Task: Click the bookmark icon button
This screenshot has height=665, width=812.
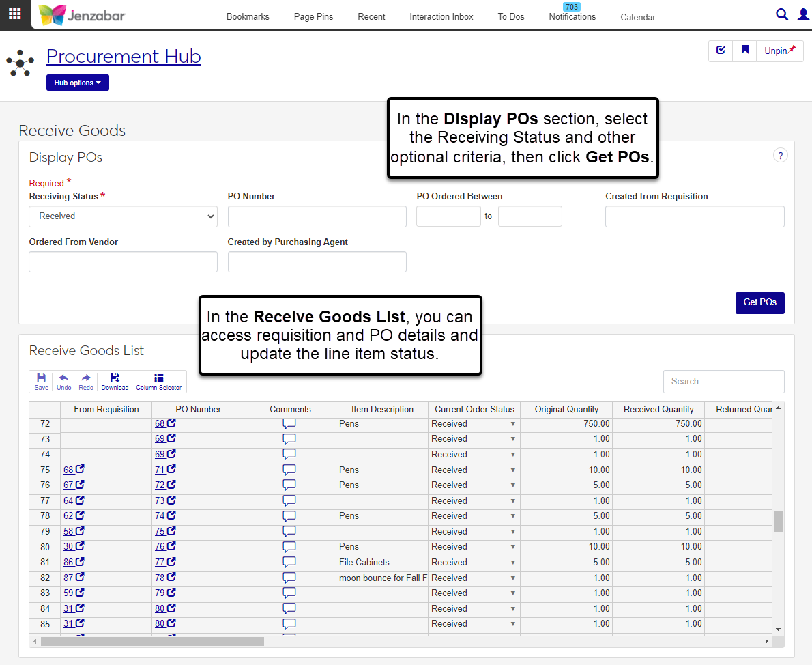Action: coord(744,51)
